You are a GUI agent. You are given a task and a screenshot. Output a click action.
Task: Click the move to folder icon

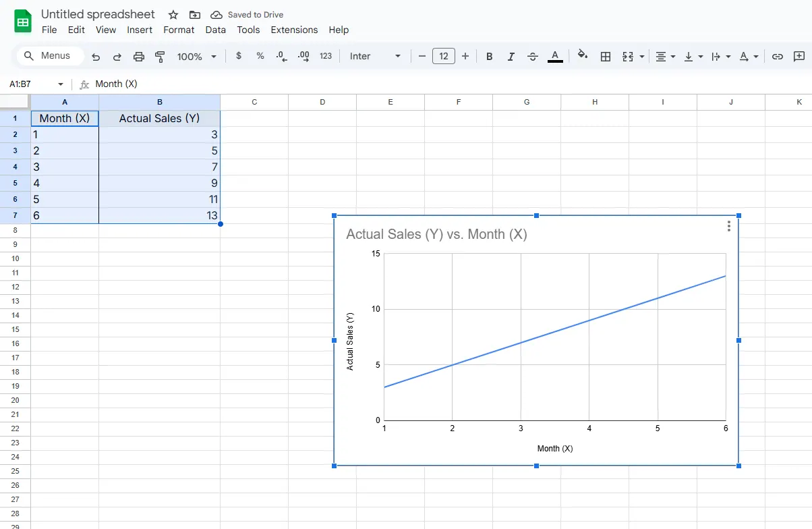coord(194,15)
